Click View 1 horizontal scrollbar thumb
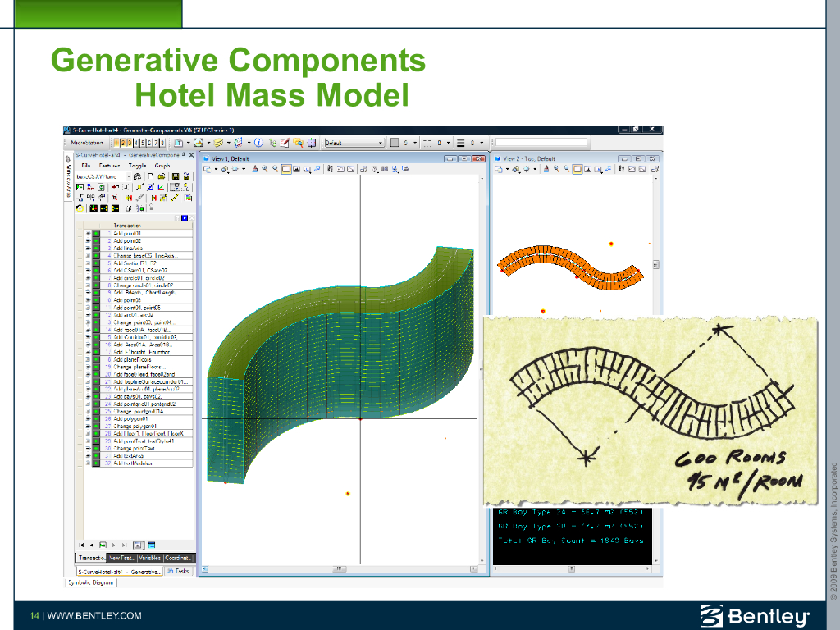The image size is (840, 630). click(339, 569)
